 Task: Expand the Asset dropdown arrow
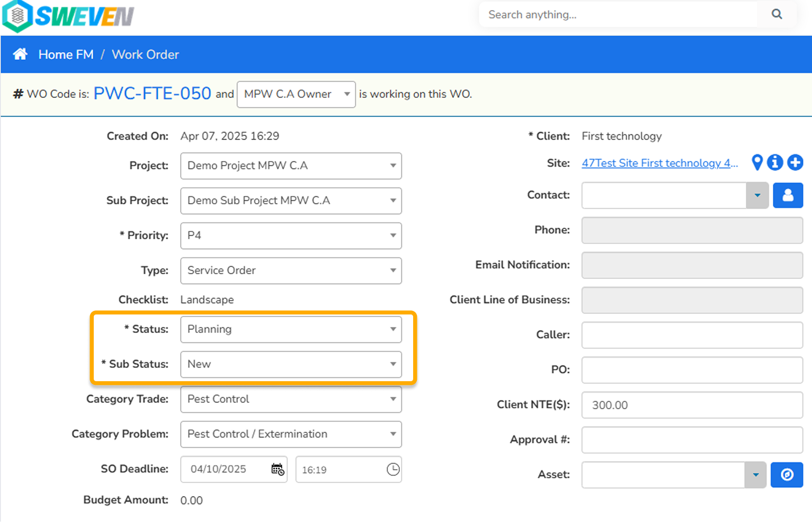coord(755,475)
